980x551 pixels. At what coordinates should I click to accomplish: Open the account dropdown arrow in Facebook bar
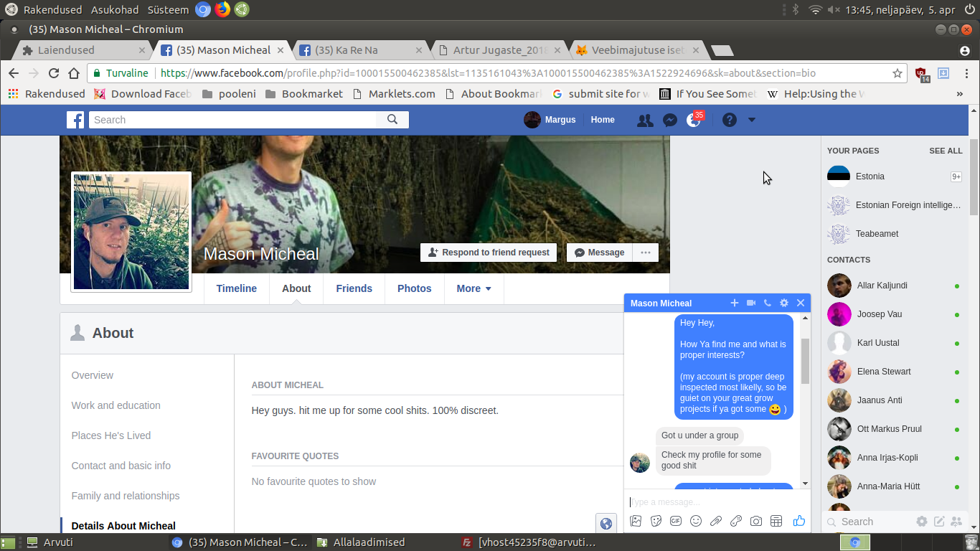pyautogui.click(x=752, y=120)
